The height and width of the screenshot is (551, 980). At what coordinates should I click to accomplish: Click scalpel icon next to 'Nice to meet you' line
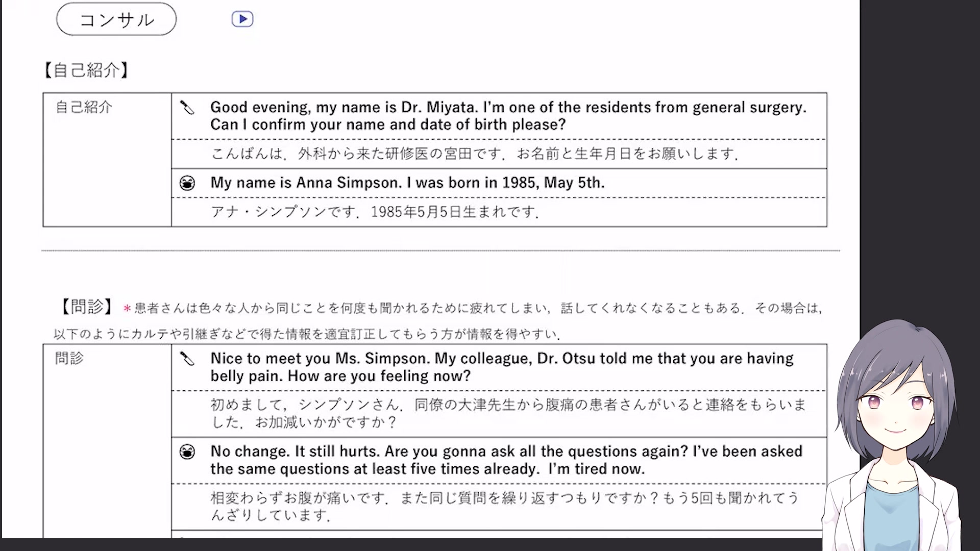tap(187, 359)
